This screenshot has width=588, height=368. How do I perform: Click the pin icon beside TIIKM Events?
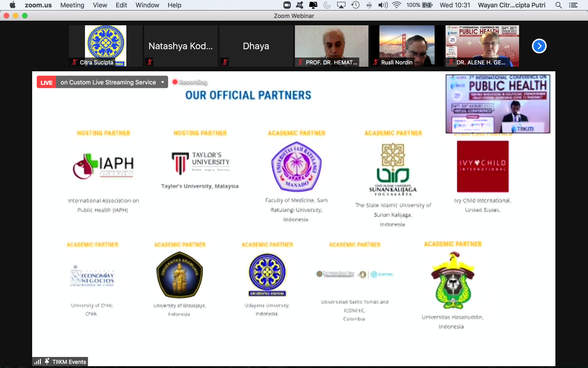[x=47, y=362]
